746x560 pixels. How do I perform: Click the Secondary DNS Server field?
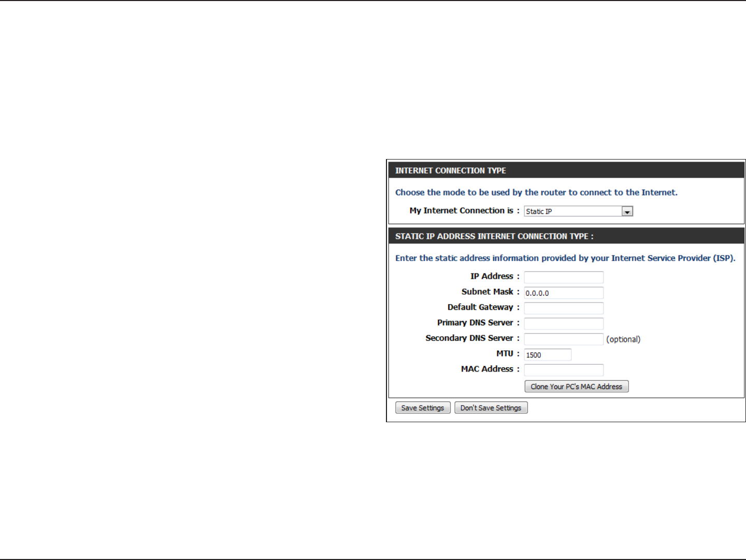click(564, 339)
